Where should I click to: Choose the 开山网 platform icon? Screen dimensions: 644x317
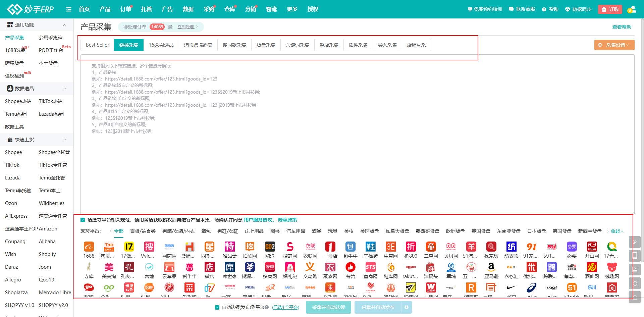[x=592, y=247]
